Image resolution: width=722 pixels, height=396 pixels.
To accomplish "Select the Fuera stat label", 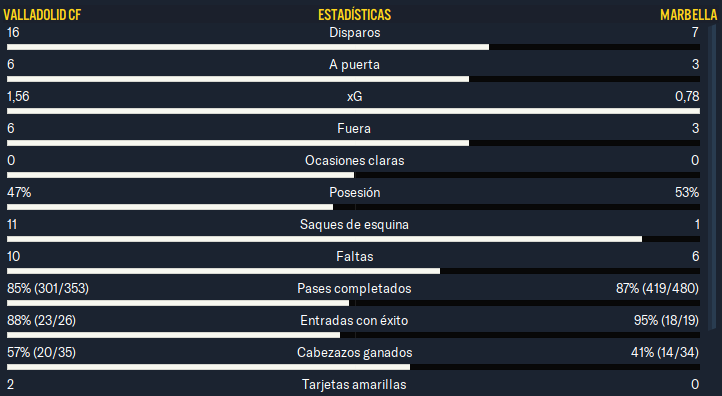I will pos(354,128).
